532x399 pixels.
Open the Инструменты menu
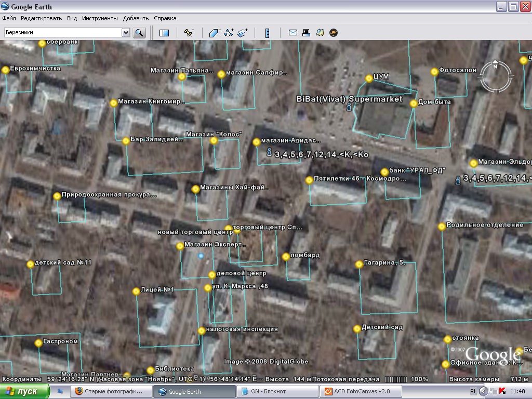point(99,18)
